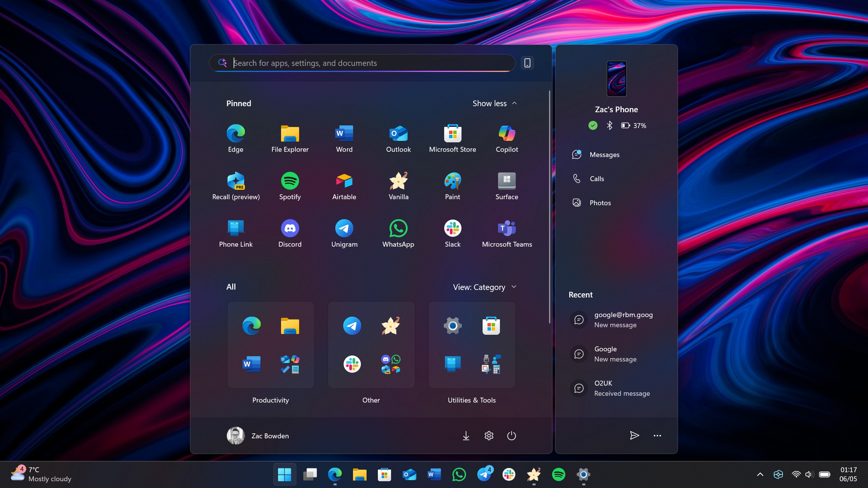Open phone panel options menu (ellipsis)

pyautogui.click(x=657, y=436)
